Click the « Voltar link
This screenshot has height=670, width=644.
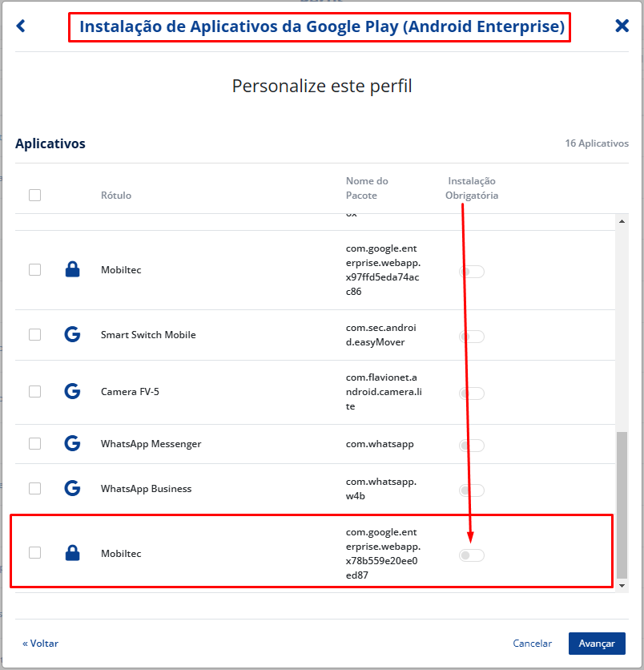click(40, 643)
